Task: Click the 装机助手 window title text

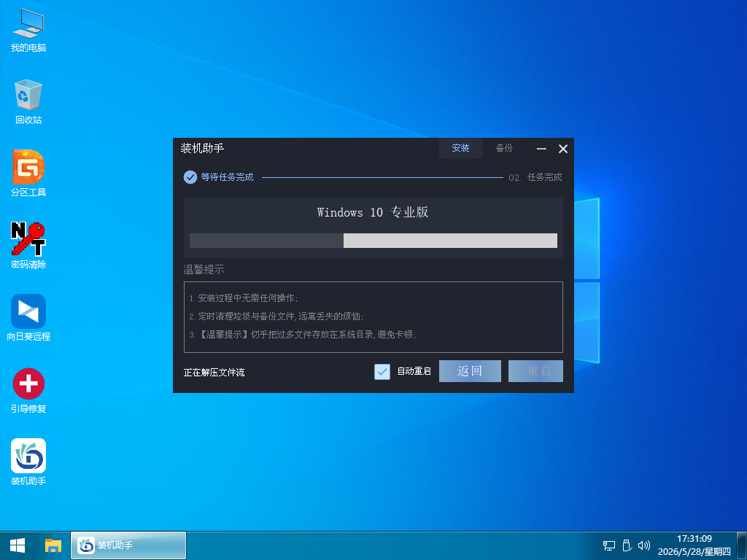Action: [x=202, y=148]
